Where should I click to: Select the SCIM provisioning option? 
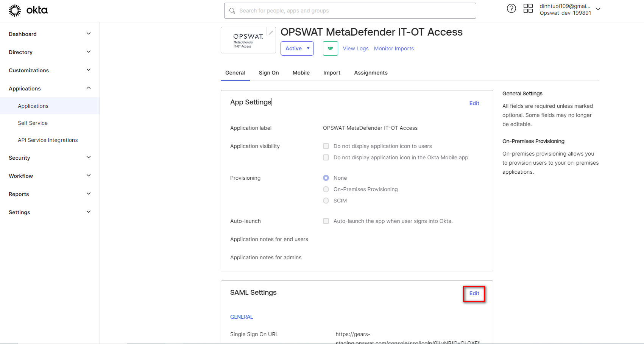(x=326, y=201)
